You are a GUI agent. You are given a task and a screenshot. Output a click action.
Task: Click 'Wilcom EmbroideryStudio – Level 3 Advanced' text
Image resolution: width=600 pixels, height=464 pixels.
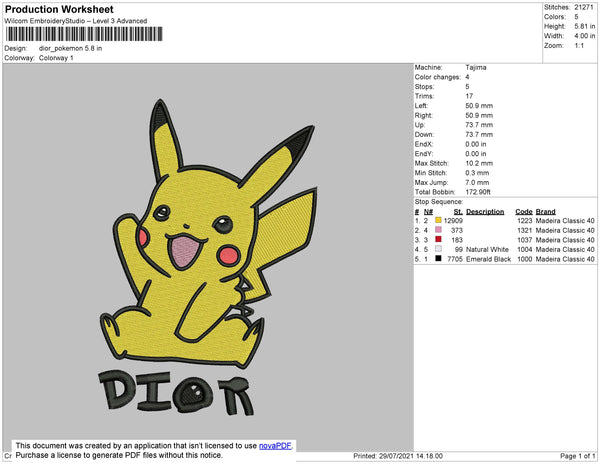pos(76,21)
